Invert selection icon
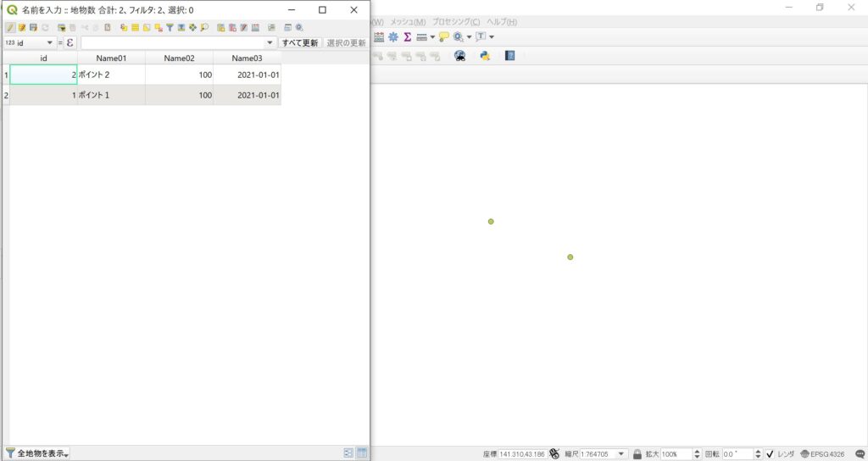Screen dimensions: 868x461 [x=147, y=27]
